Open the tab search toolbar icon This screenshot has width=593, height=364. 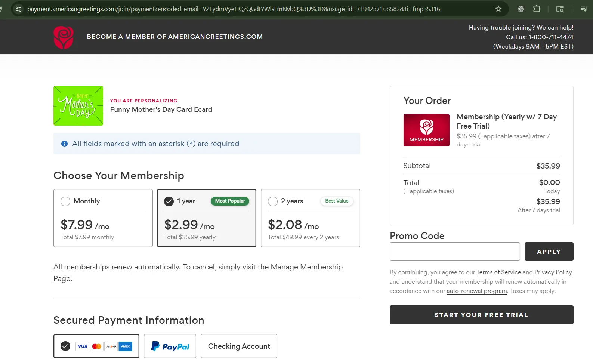pyautogui.click(x=560, y=9)
